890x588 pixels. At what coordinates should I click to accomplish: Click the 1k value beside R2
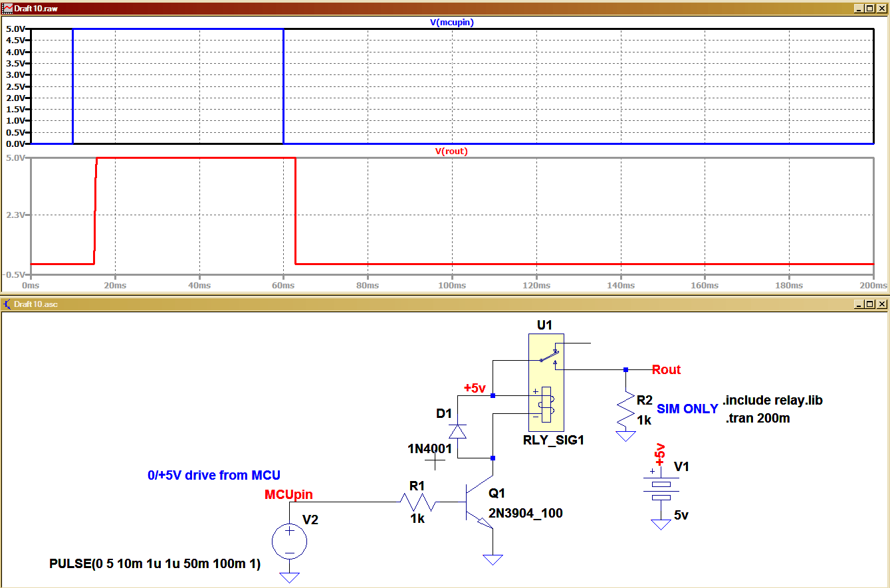644,420
